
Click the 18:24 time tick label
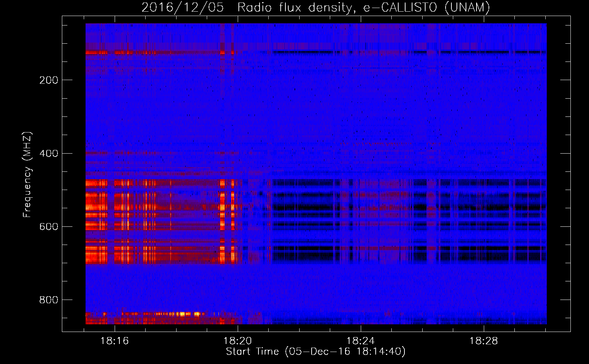pyautogui.click(x=360, y=341)
